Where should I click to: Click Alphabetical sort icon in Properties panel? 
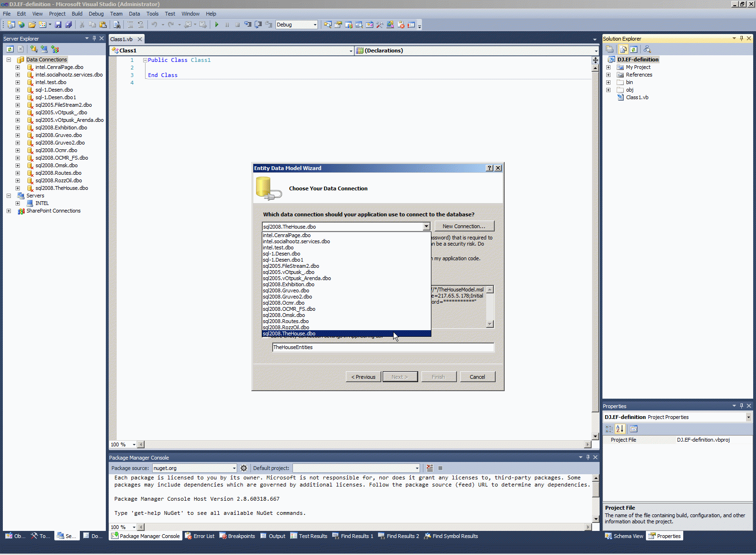pos(620,429)
